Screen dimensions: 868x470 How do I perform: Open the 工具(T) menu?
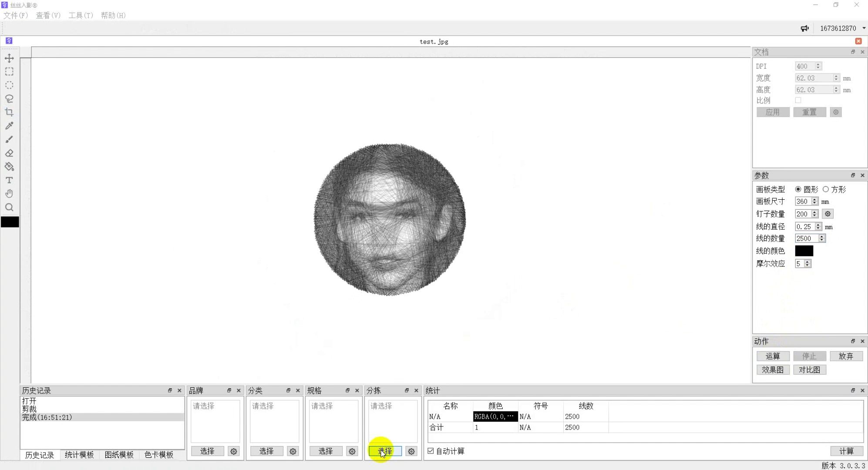81,15
